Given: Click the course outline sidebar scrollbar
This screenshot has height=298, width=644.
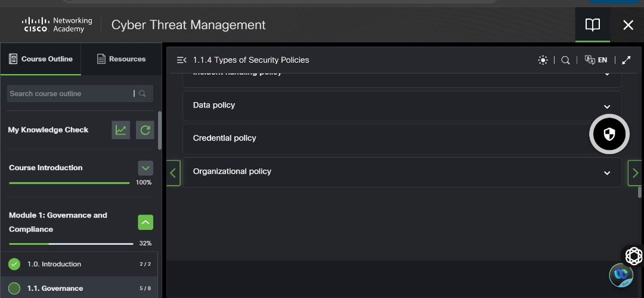Looking at the screenshot, I should 160,130.
